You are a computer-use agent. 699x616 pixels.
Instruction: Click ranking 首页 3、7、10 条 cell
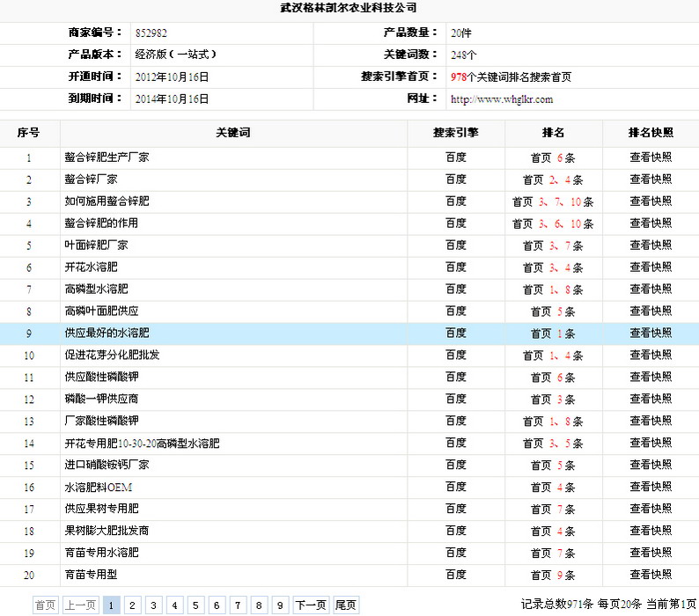(x=553, y=202)
